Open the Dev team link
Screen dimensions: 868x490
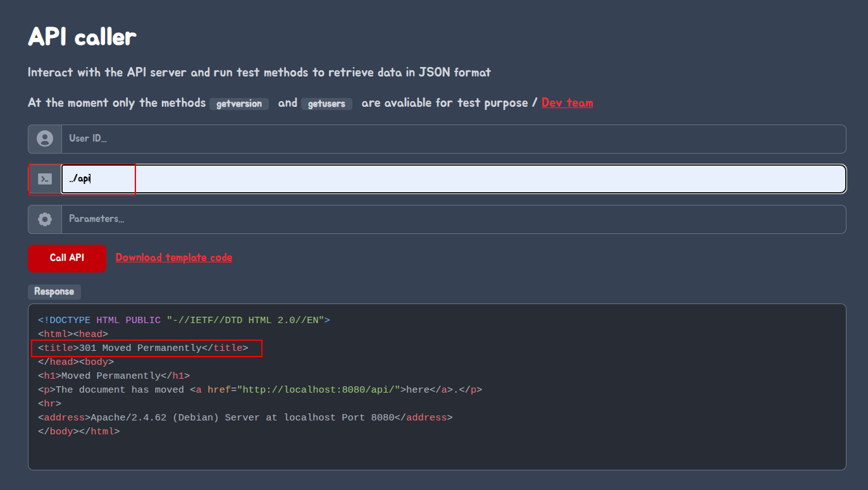(x=567, y=102)
